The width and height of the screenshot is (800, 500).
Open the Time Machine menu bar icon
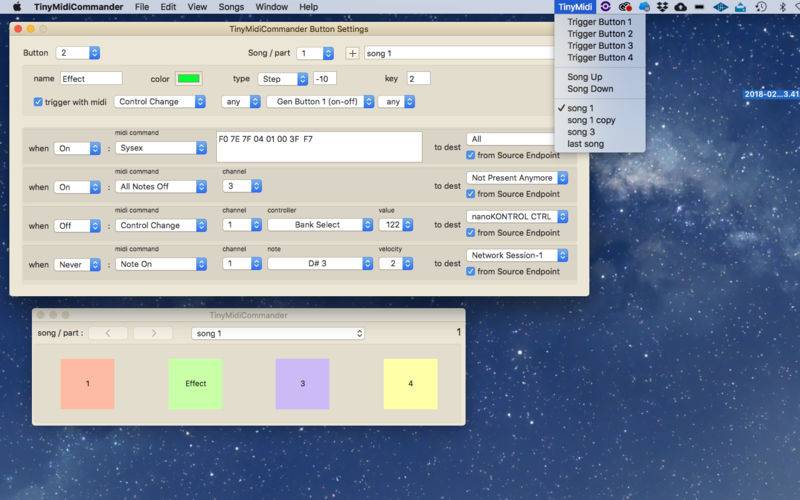[x=761, y=7]
